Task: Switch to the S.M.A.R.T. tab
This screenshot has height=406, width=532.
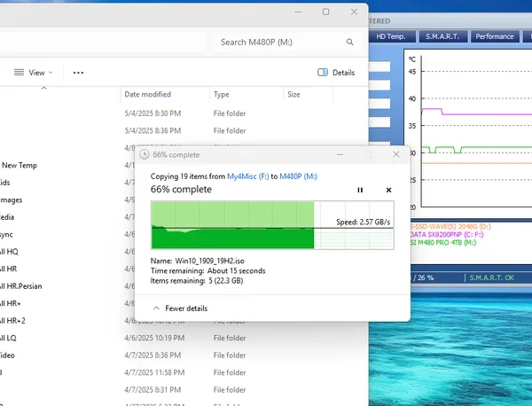Action: [x=442, y=36]
